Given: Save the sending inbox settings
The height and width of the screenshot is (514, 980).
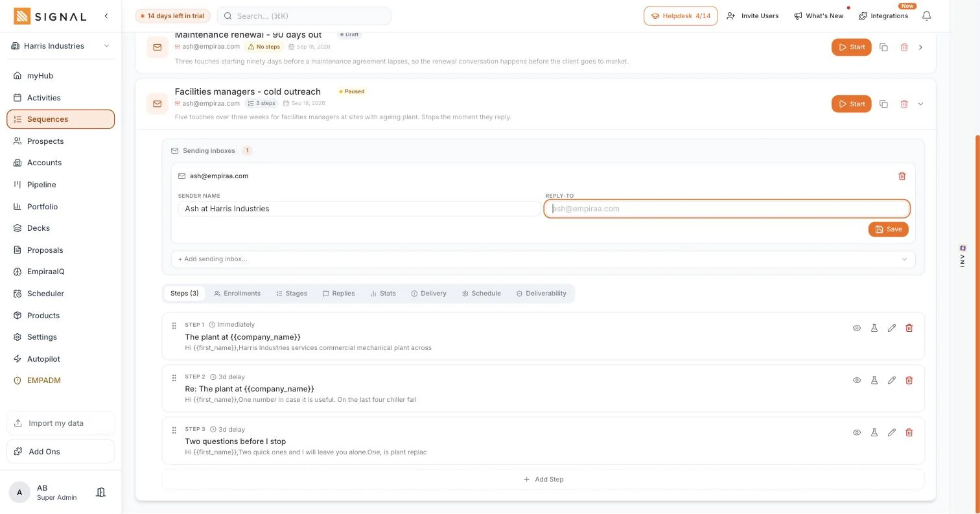Looking at the screenshot, I should [x=889, y=229].
